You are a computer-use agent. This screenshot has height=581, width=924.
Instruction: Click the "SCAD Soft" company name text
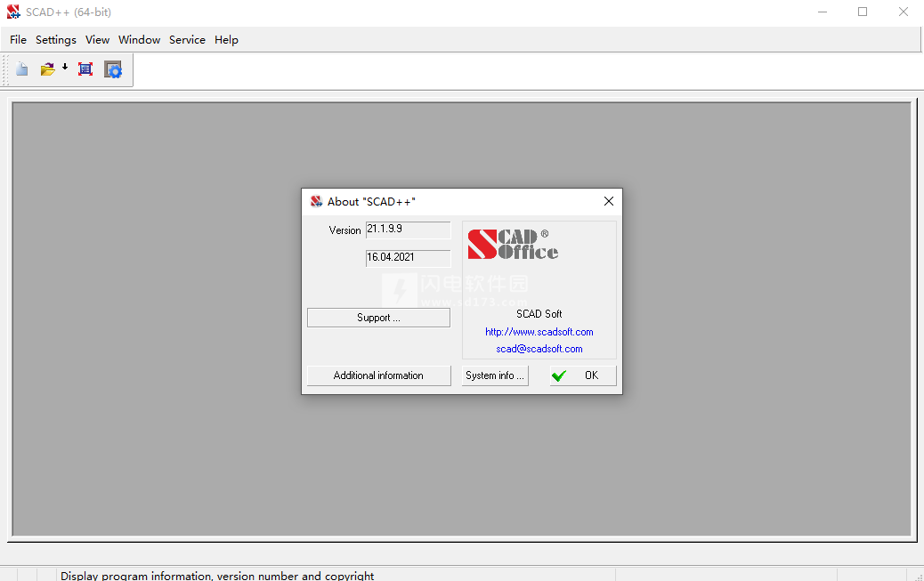(x=539, y=314)
